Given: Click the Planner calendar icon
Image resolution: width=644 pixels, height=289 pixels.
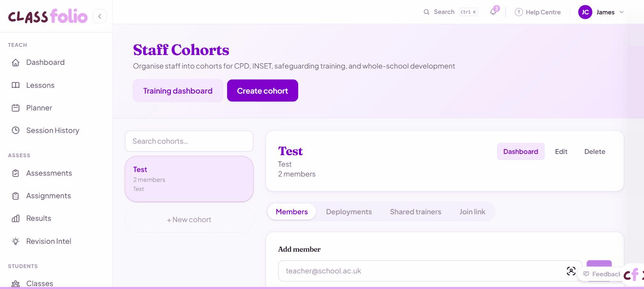Looking at the screenshot, I should (16, 108).
